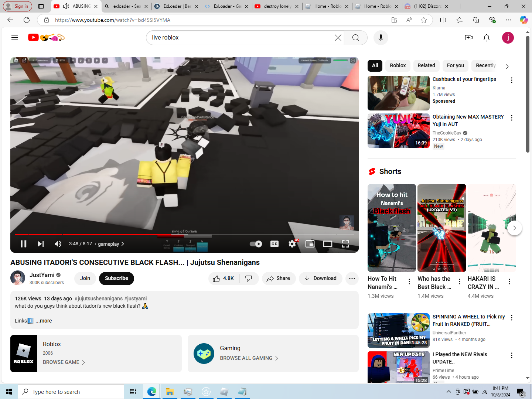Open Copilot sidebar icon
This screenshot has width=532, height=399.
524,20
